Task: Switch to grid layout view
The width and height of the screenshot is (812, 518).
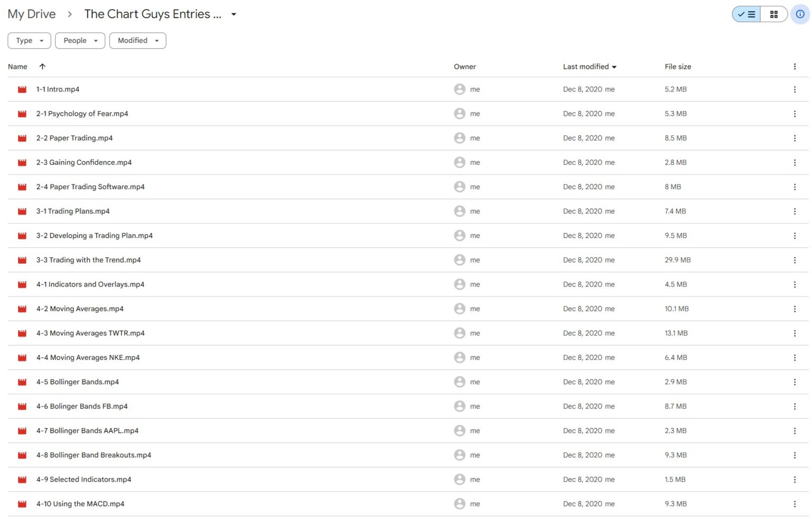Action: point(773,15)
